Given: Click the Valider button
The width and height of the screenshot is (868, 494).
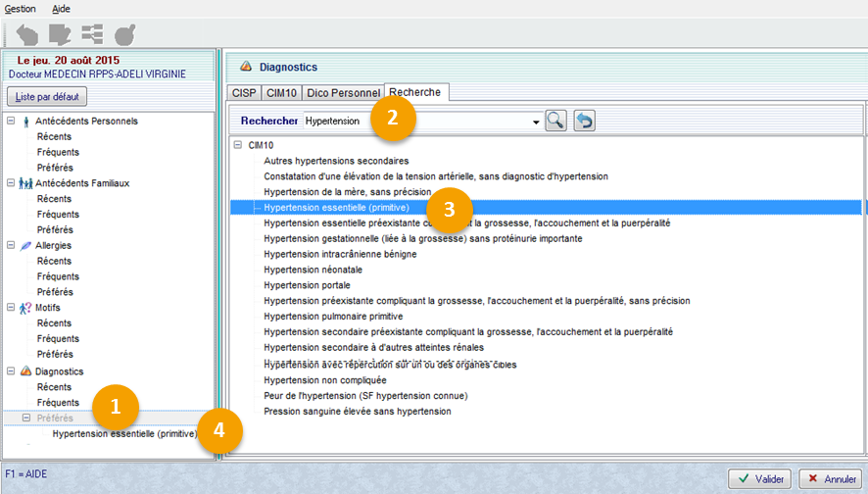Looking at the screenshot, I should click(759, 479).
